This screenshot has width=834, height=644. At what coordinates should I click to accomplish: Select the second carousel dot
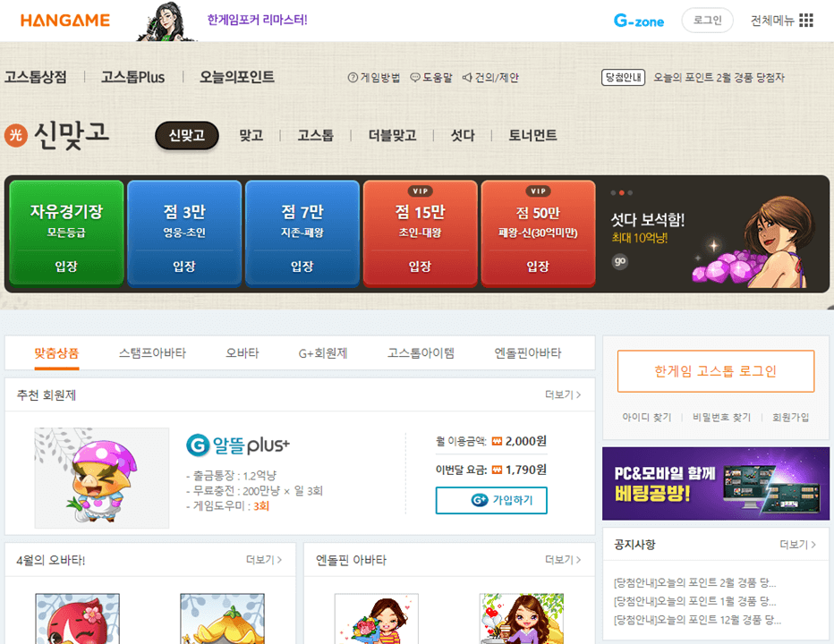coord(622,192)
